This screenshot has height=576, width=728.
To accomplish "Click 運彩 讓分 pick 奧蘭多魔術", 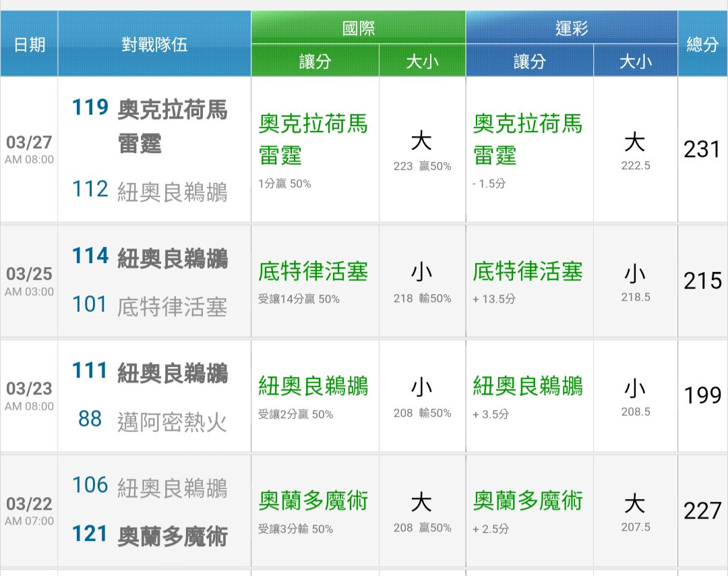I will tap(527, 500).
